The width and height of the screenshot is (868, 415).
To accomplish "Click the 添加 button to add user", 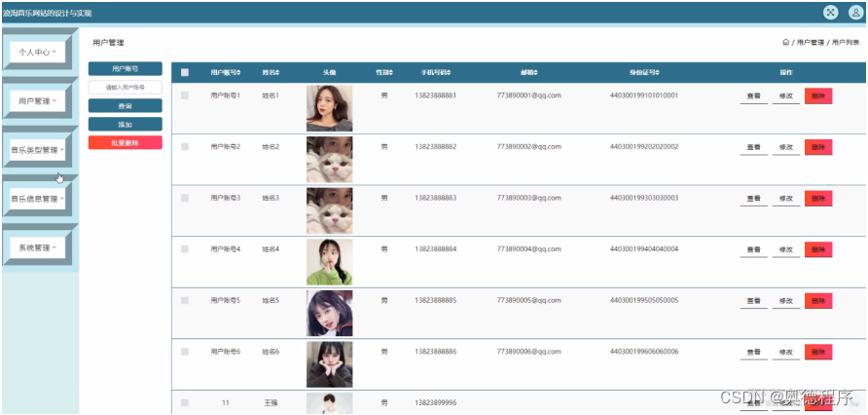I will 126,124.
